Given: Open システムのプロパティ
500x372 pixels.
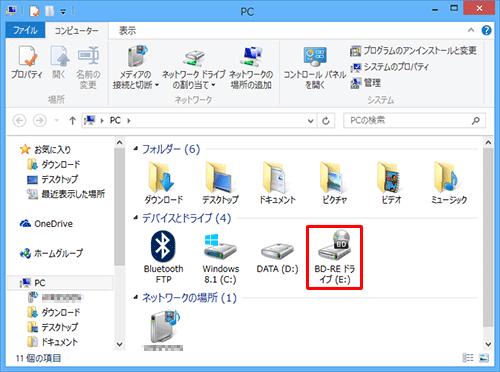Looking at the screenshot, I should tap(389, 67).
